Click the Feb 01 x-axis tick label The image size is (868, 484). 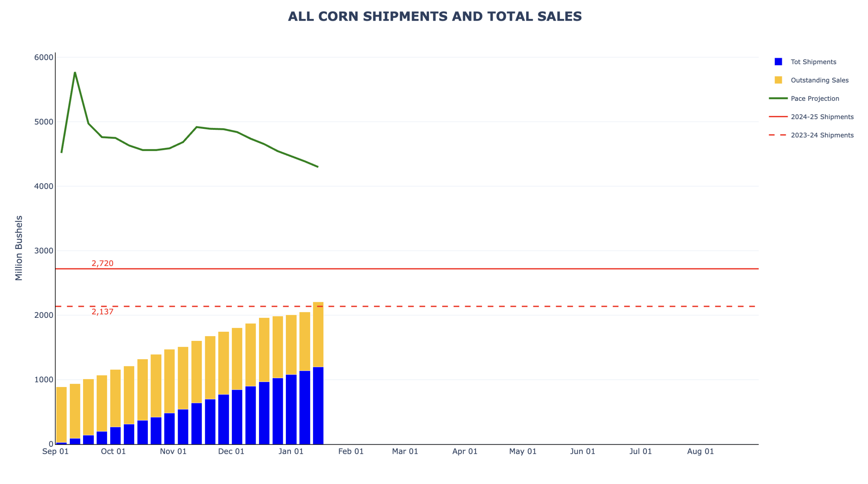coord(351,451)
